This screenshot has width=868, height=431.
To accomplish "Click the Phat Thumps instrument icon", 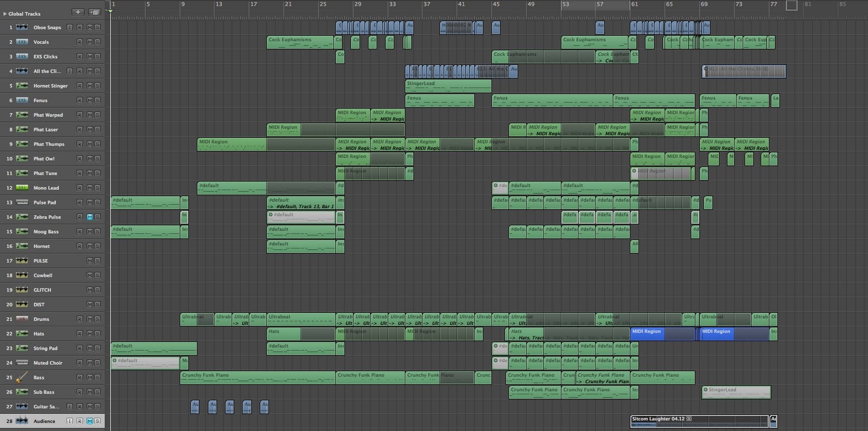I will click(22, 144).
